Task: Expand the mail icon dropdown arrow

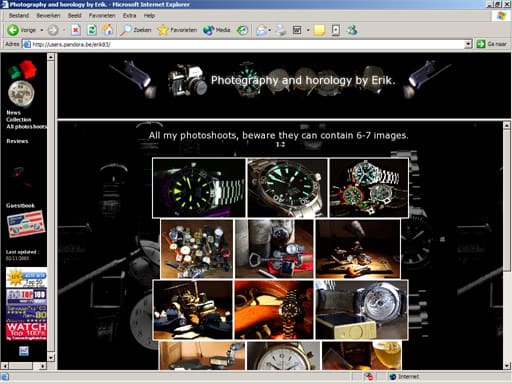Action: tap(269, 30)
